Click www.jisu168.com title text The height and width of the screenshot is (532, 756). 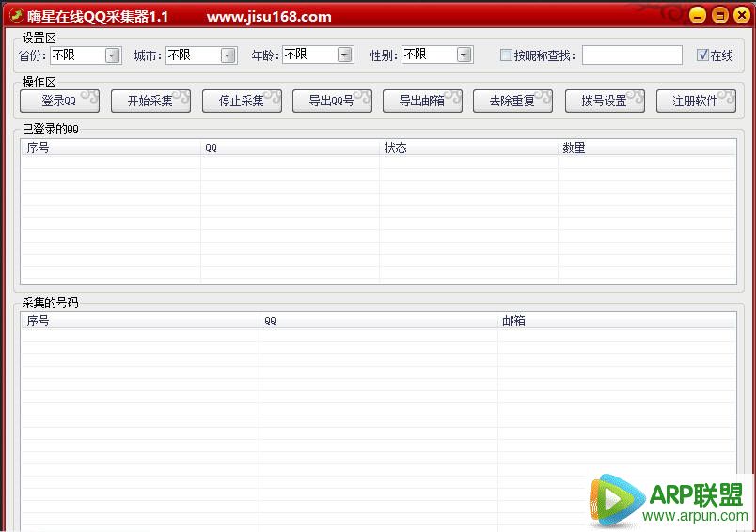coord(269,17)
